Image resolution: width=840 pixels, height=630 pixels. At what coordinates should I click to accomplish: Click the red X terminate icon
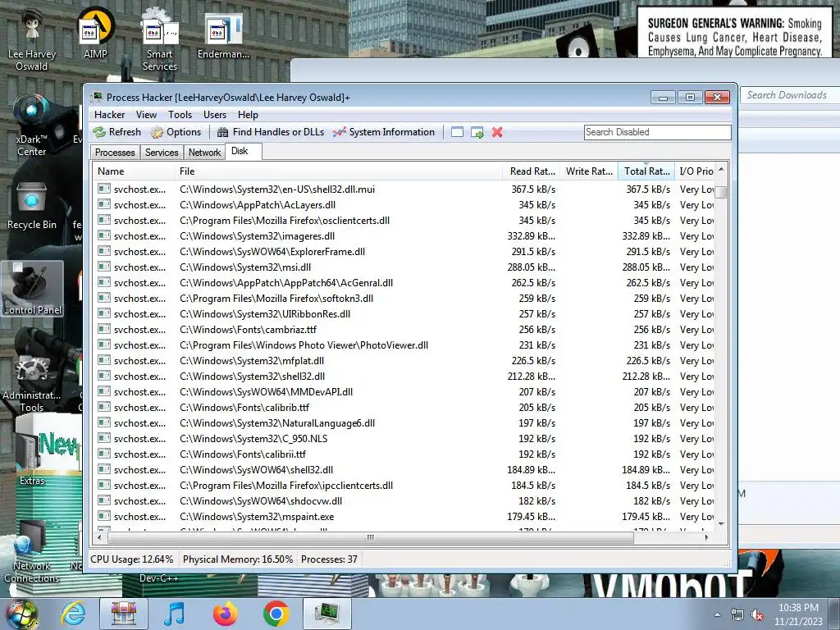click(497, 132)
